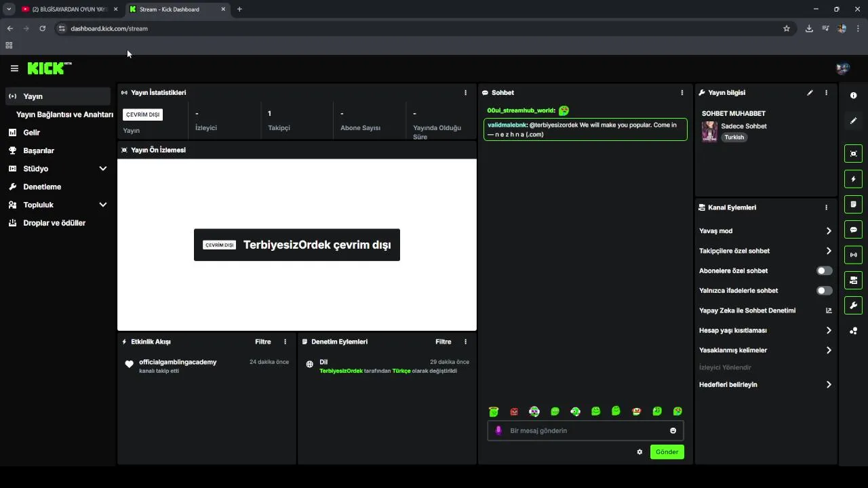
Task: Toggle the document panel icon in right rail
Action: [853, 204]
